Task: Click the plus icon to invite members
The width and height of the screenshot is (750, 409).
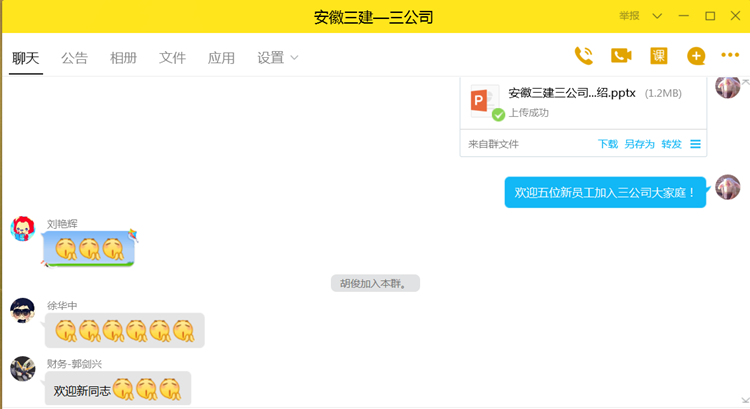Action: point(696,56)
